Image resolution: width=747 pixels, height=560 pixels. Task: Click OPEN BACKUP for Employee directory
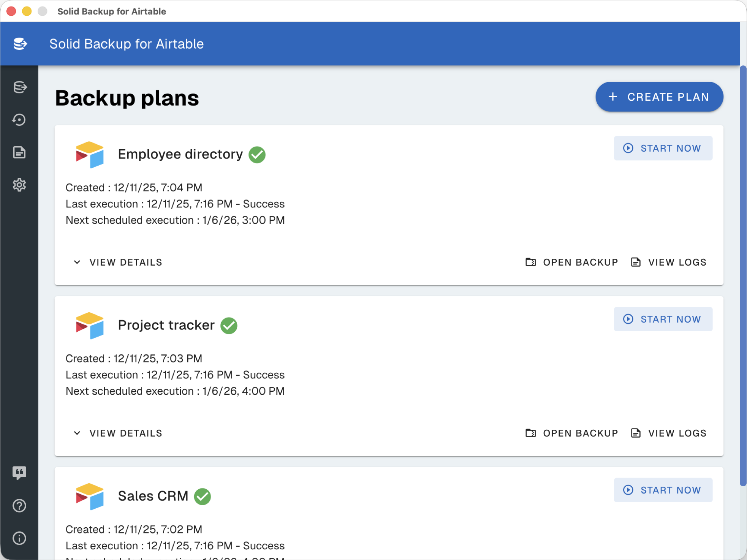[571, 262]
